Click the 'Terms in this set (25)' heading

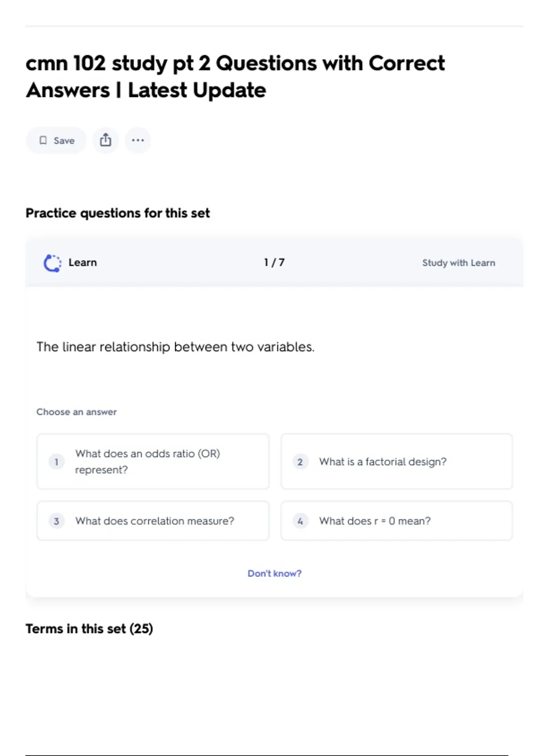click(x=89, y=628)
